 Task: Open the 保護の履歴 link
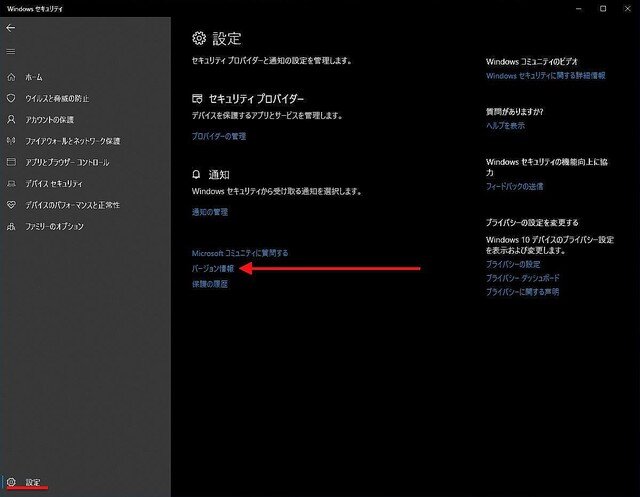pyautogui.click(x=210, y=284)
